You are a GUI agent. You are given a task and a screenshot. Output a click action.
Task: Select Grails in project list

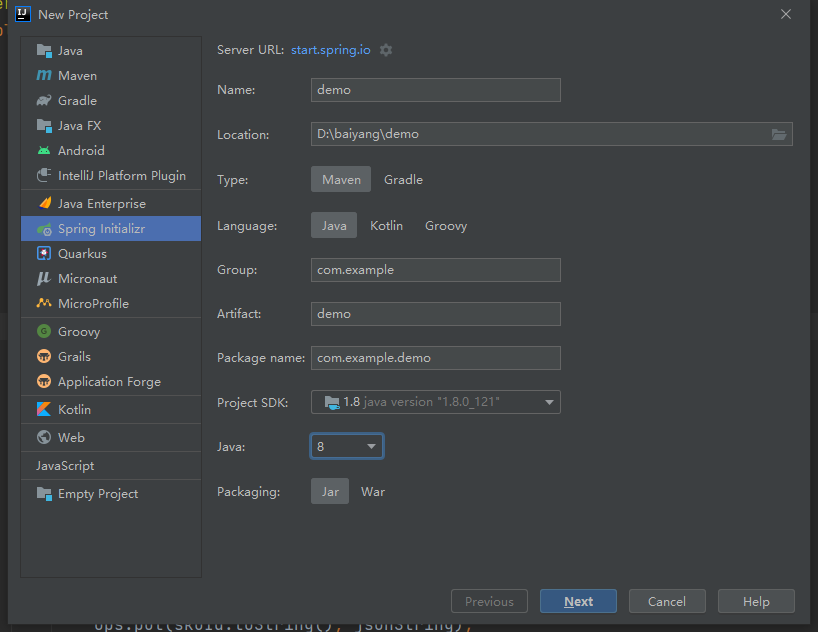[x=111, y=356]
